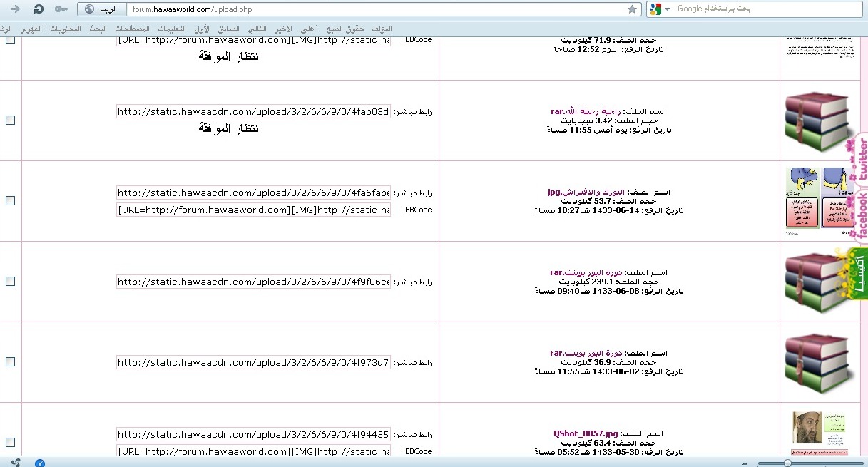The height and width of the screenshot is (467, 868).
Task: Click the browser forward arrow button
Action: pyautogui.click(x=15, y=9)
